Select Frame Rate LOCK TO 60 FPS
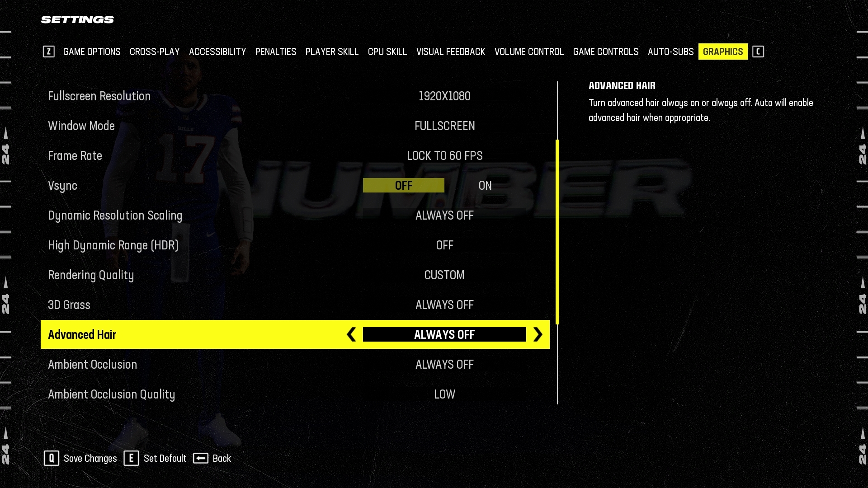 pos(444,155)
